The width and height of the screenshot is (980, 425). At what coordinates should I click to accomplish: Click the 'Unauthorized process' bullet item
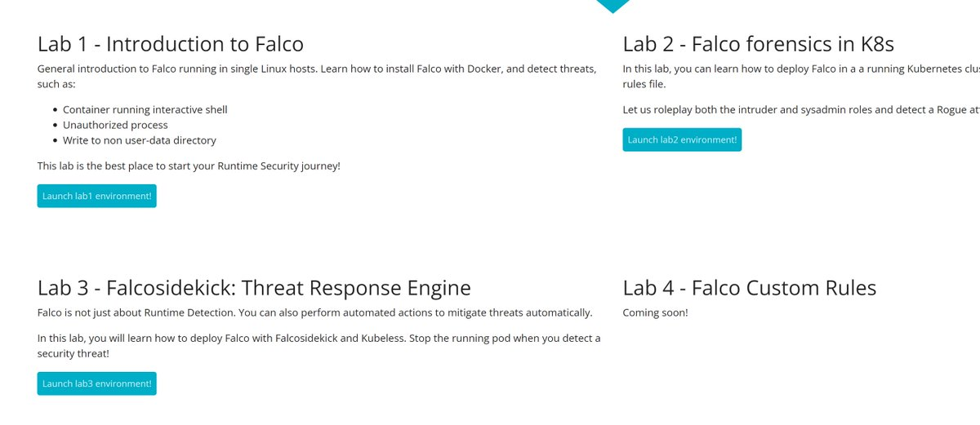115,125
